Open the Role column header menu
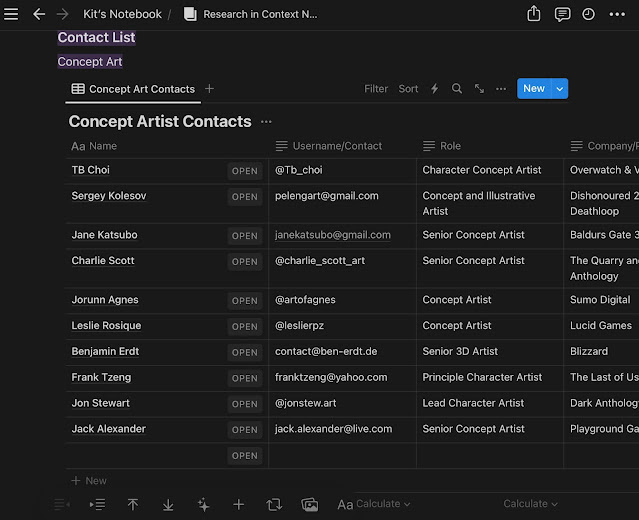Image resolution: width=639 pixels, height=520 pixels. tap(490, 146)
